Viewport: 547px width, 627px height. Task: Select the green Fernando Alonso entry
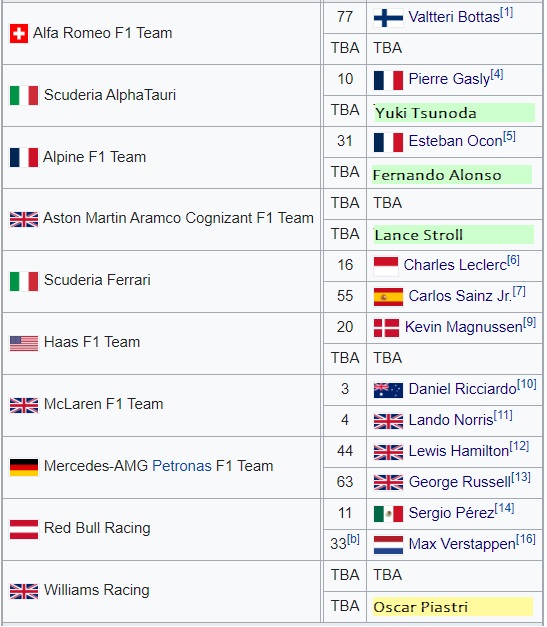[452, 175]
